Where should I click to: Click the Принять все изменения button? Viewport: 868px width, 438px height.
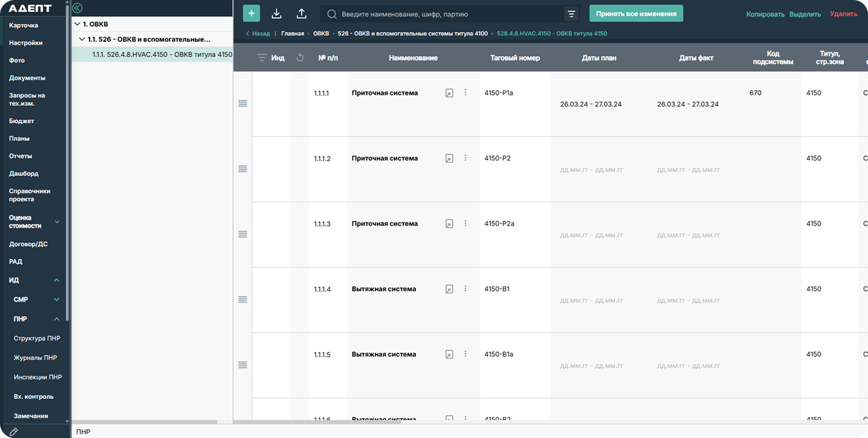pyautogui.click(x=636, y=14)
